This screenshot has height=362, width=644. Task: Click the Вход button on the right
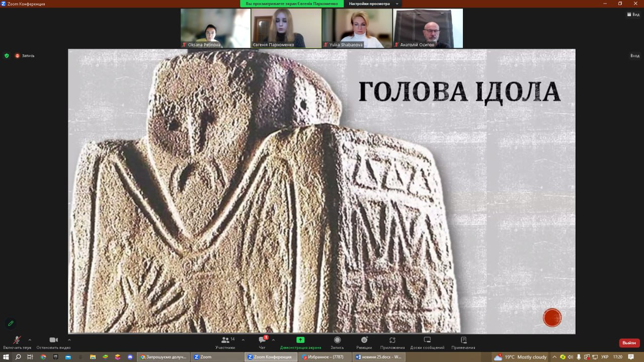pos(635,56)
